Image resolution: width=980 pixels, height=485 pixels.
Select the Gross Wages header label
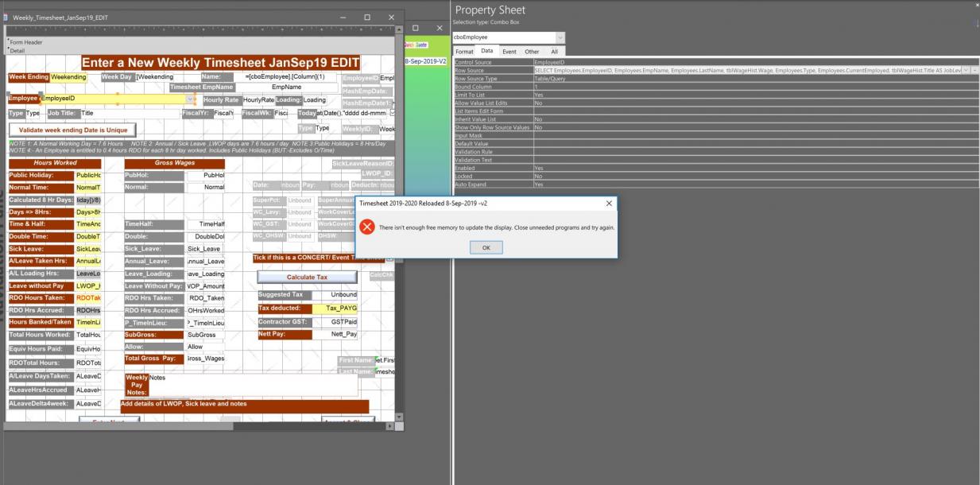174,163
